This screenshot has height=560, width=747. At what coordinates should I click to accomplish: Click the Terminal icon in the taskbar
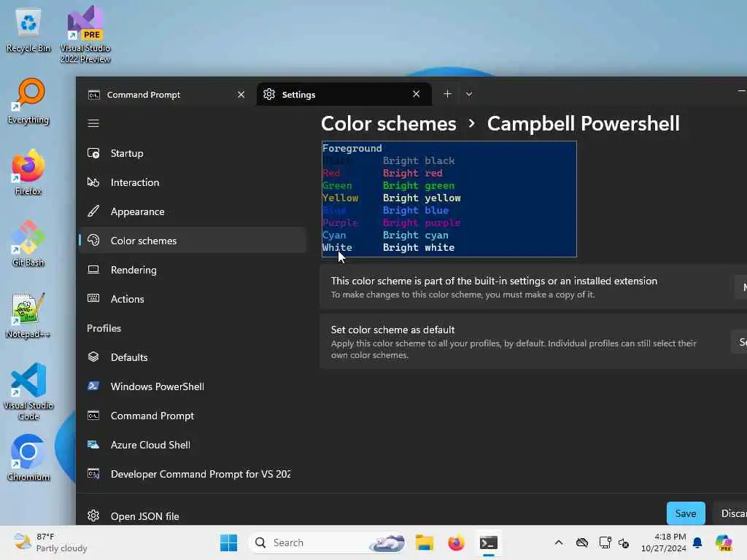(488, 542)
